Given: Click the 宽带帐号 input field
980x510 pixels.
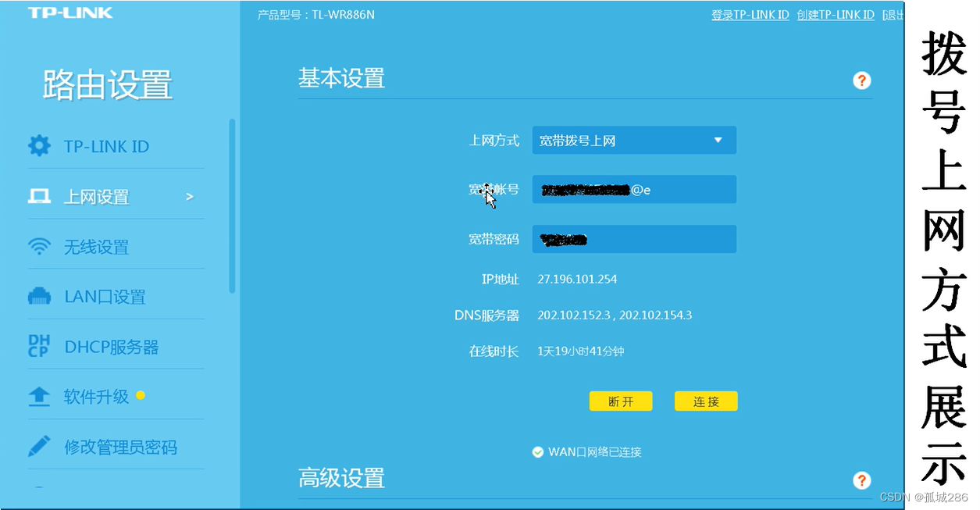Looking at the screenshot, I should (x=634, y=189).
